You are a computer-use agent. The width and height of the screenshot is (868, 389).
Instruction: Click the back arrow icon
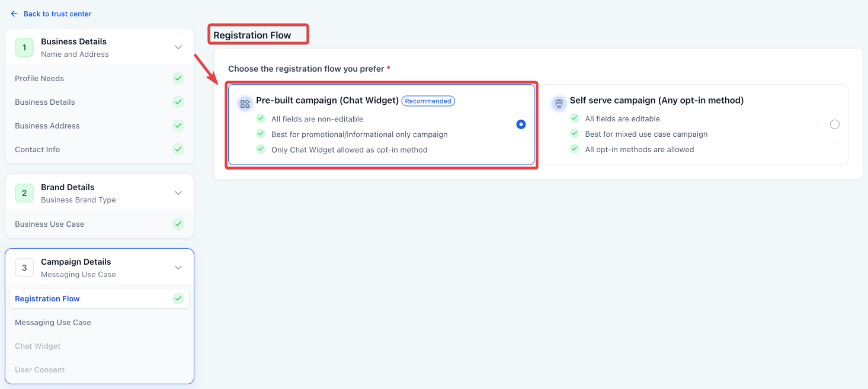14,14
